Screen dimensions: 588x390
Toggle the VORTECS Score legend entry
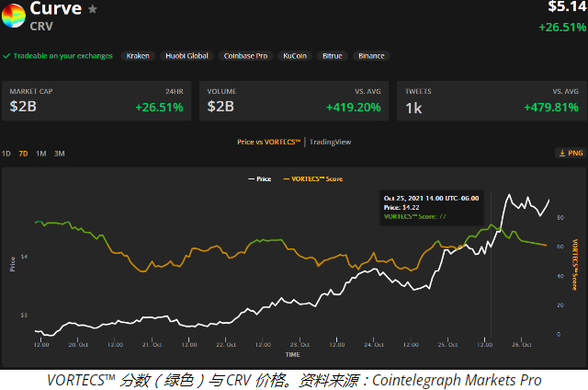[x=312, y=179]
